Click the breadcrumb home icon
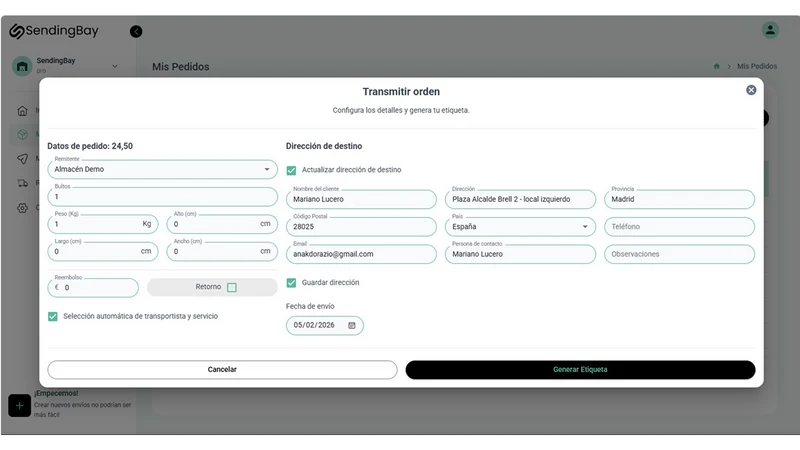Image resolution: width=800 pixels, height=450 pixels. click(716, 66)
